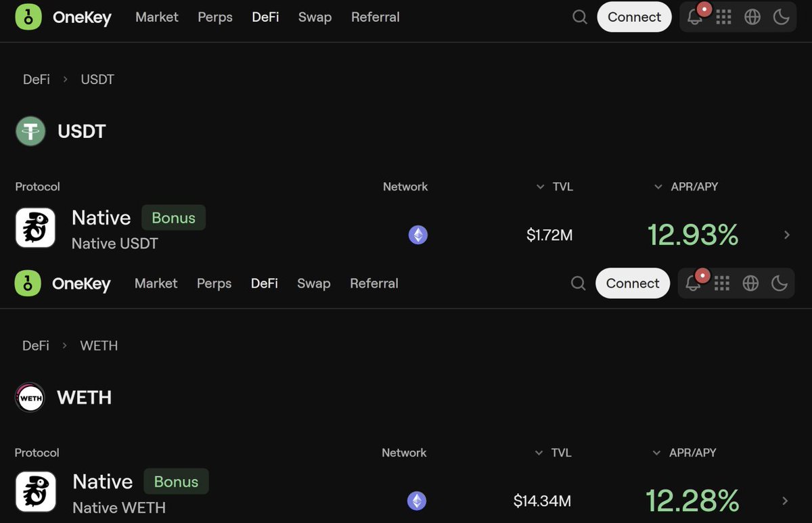Open the OneKey logo in the USDT header
812x523 pixels.
pyautogui.click(x=63, y=17)
